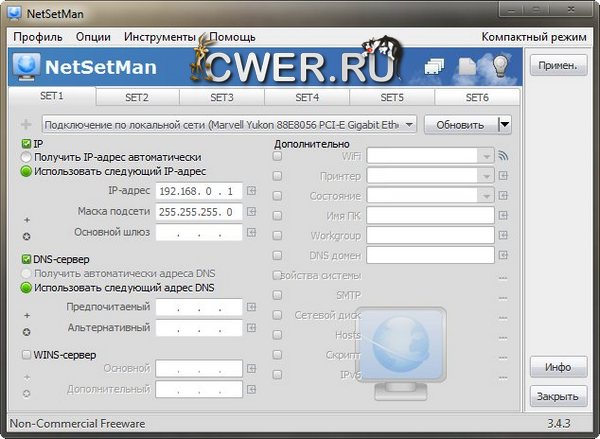Click the note page icon in the header
The image size is (600, 439).
click(467, 67)
